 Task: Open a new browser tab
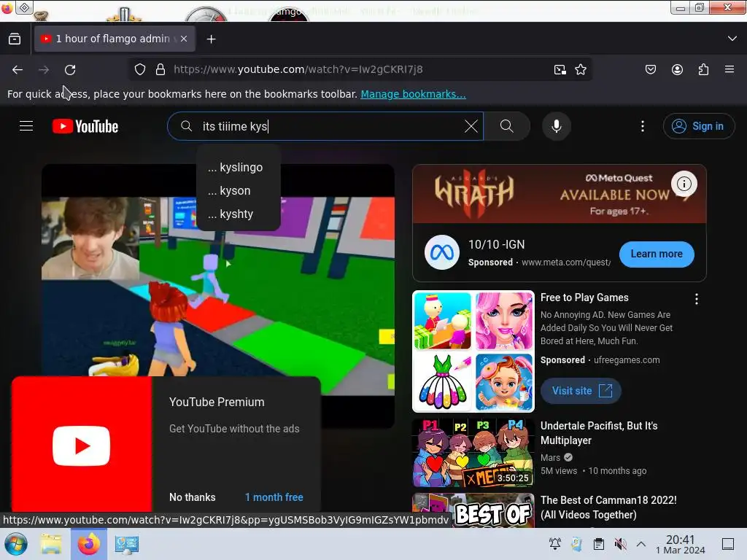point(211,39)
